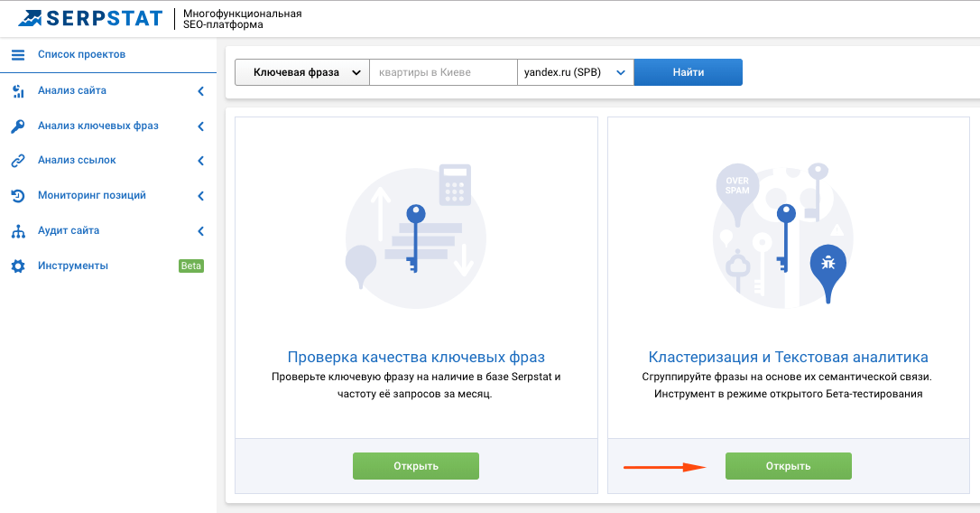Expand the Аудит сайта chevron

200,231
